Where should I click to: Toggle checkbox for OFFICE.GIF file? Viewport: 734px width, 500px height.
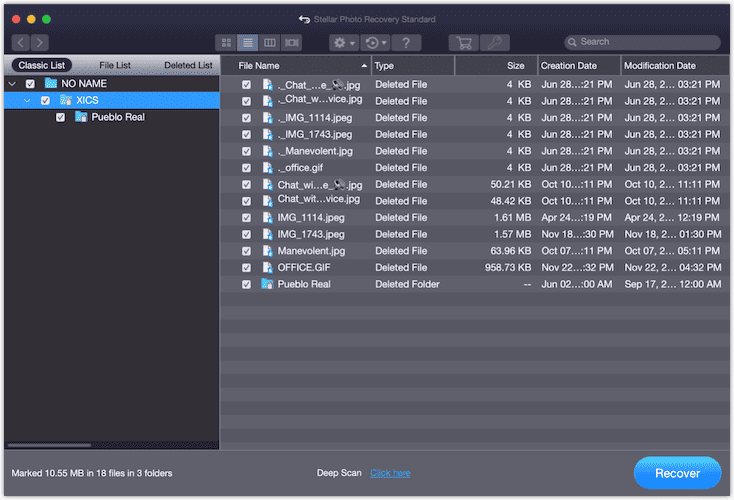click(246, 268)
